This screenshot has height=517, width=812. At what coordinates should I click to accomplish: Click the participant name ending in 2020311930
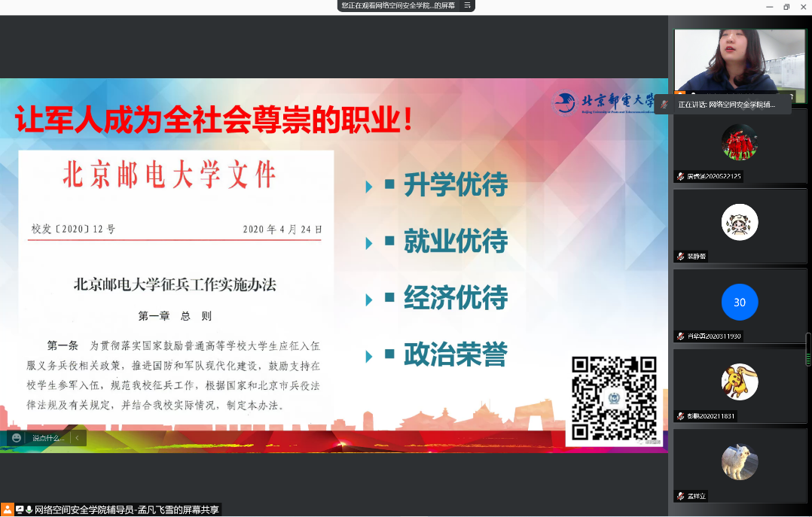pyautogui.click(x=714, y=336)
